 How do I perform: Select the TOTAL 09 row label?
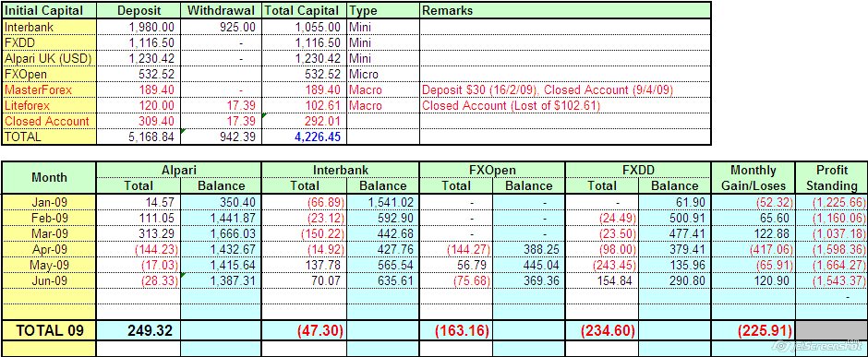[49, 330]
